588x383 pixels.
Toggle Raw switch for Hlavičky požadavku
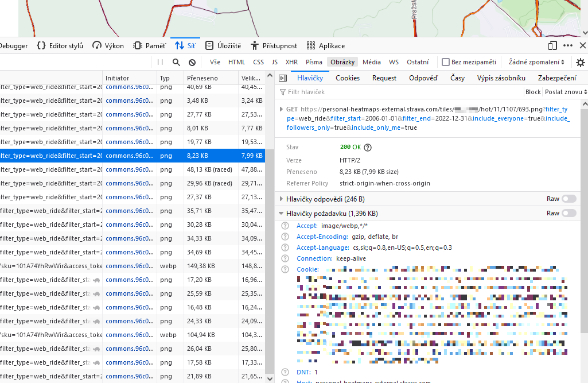pos(569,213)
